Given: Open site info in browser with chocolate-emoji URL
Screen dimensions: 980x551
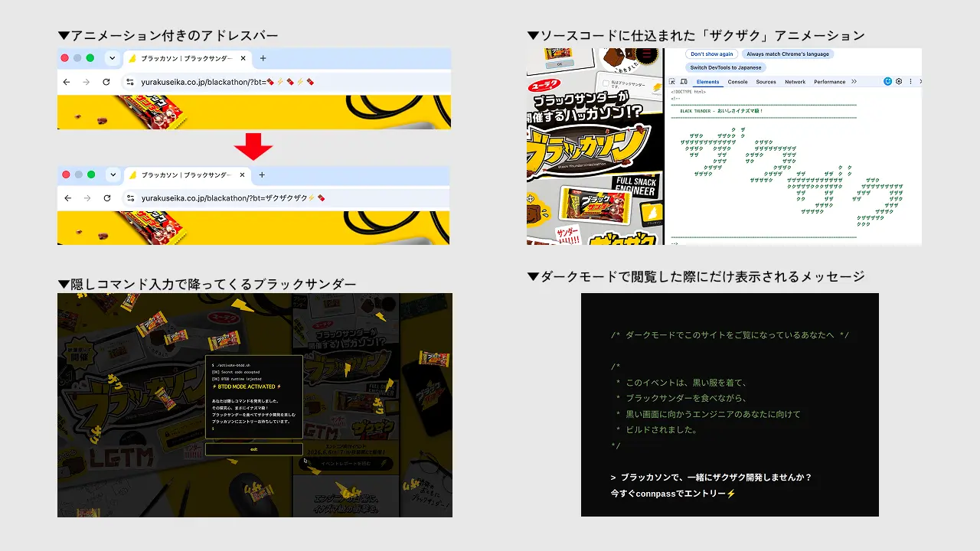Looking at the screenshot, I should point(129,82).
